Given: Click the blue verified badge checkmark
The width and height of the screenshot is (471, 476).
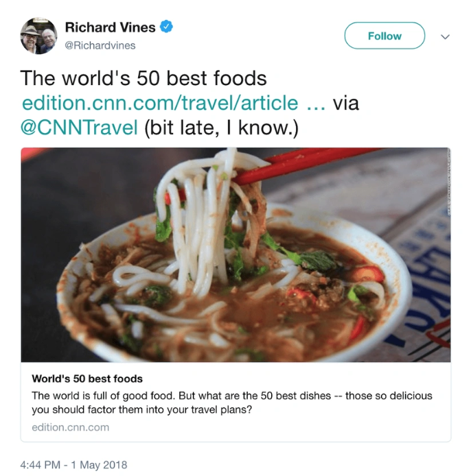Looking at the screenshot, I should (x=167, y=27).
